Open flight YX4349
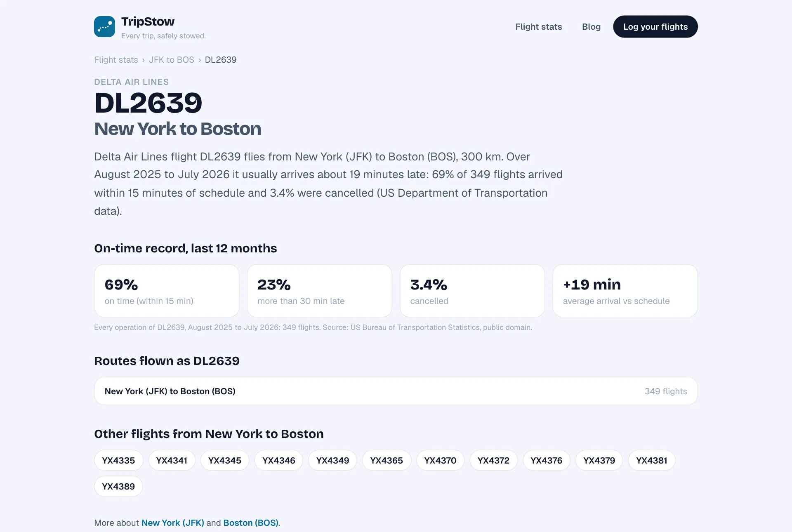The height and width of the screenshot is (532, 792). [332, 460]
